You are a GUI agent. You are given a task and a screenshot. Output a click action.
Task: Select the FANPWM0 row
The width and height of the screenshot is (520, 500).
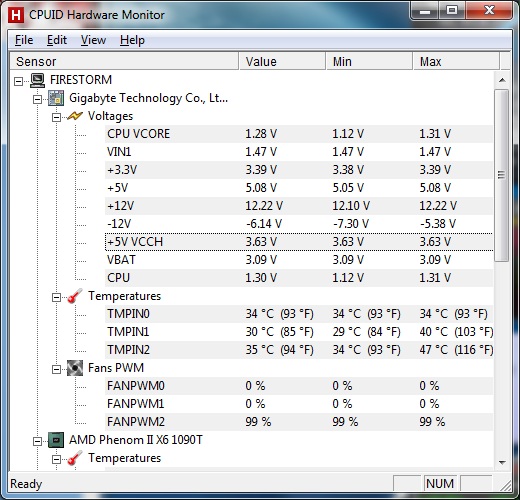coord(299,386)
